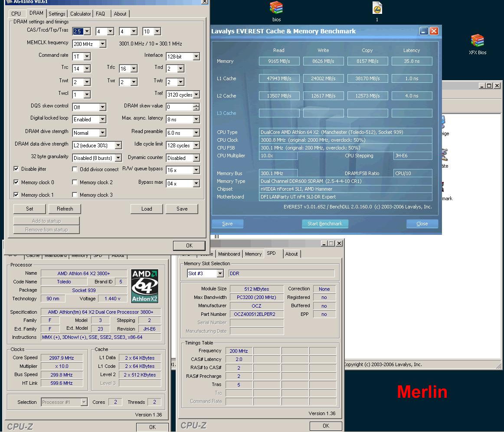Enable Odd divisor correct checkbox

75,169
